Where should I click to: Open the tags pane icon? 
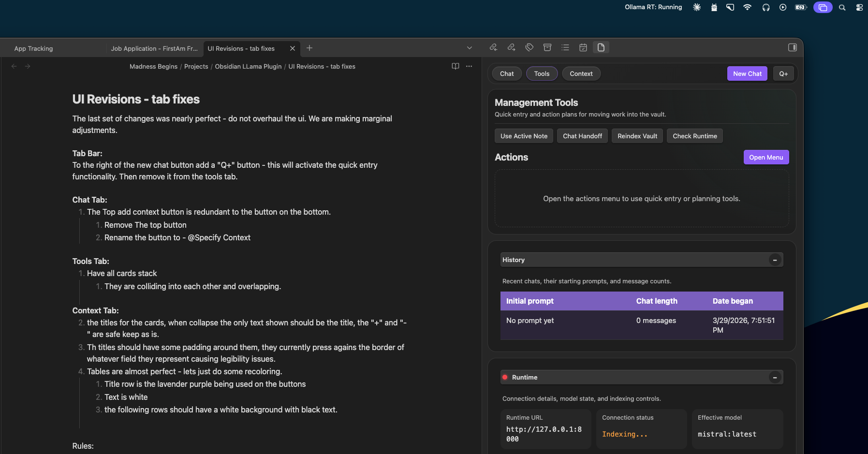click(530, 47)
